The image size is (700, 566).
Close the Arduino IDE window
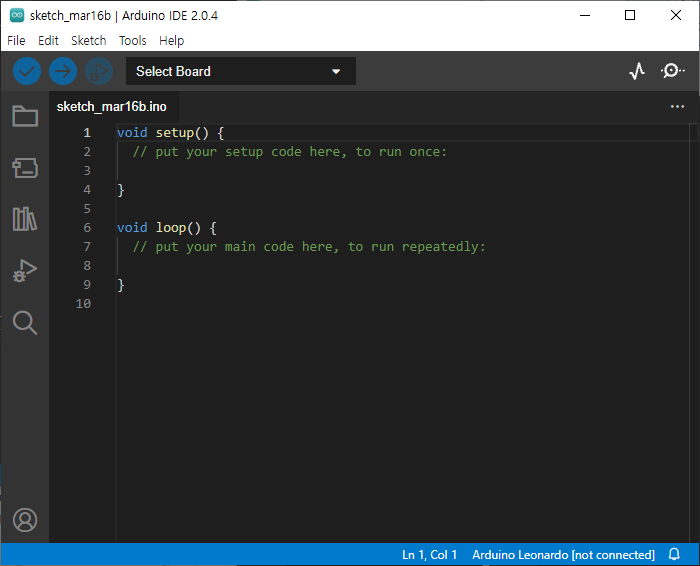(x=676, y=15)
